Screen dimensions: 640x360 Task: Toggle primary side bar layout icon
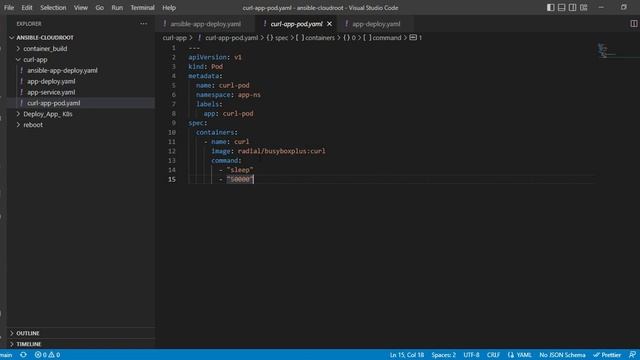551,7
